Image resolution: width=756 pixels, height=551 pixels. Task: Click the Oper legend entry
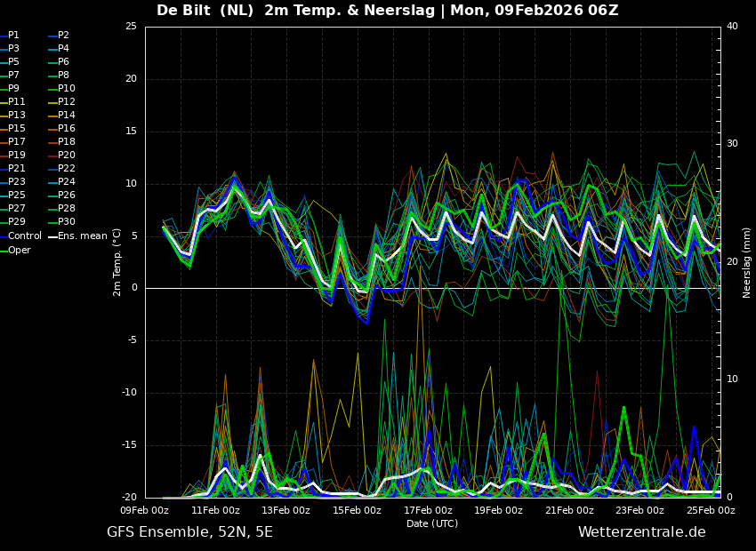point(19,250)
